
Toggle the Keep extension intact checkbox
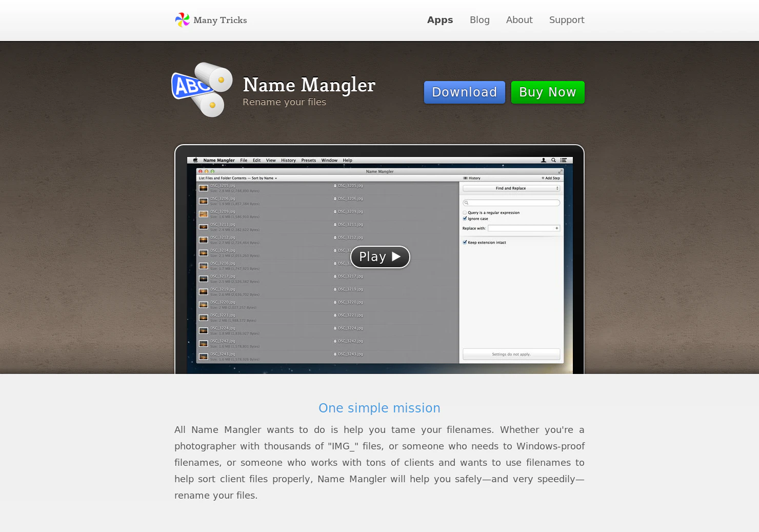pos(465,242)
